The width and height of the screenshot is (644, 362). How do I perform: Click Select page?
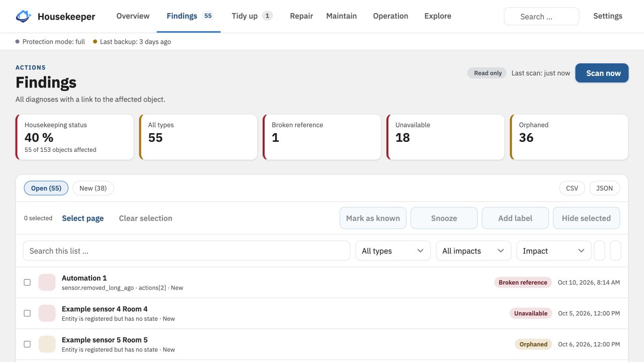pos(83,218)
